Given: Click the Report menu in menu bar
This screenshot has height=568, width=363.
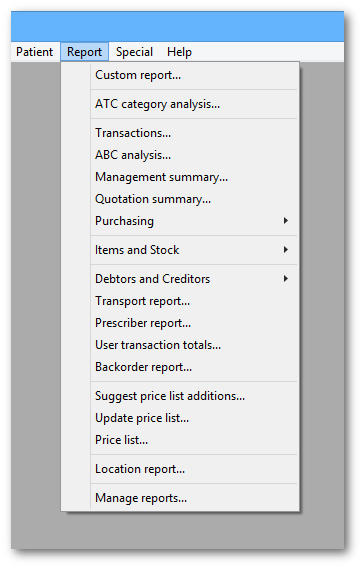Looking at the screenshot, I should point(84,52).
